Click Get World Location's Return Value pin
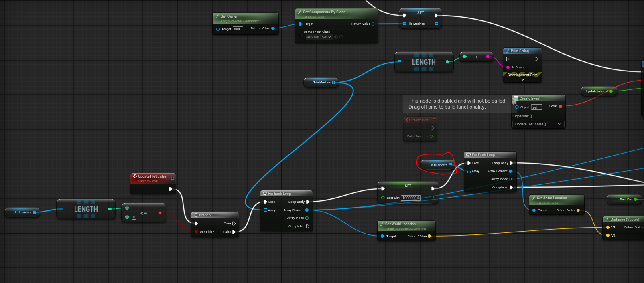Viewport: 644px width, 283px height. [429, 237]
